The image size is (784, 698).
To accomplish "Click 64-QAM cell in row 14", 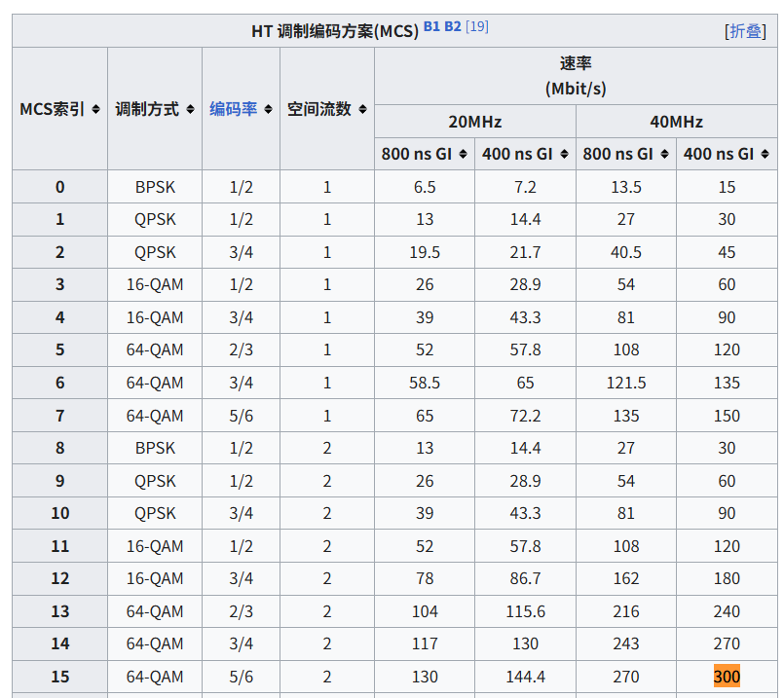I will 155,643.
